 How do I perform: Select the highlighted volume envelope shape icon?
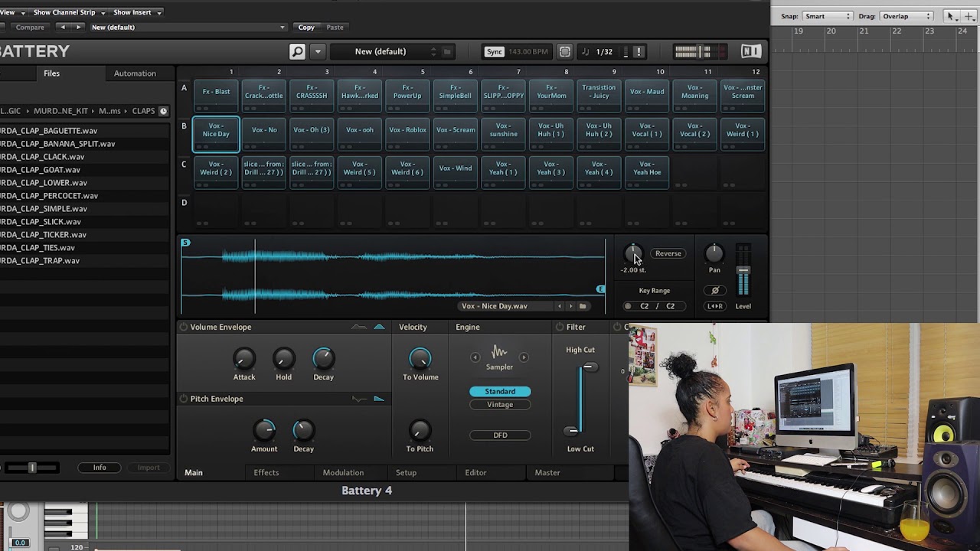[379, 327]
